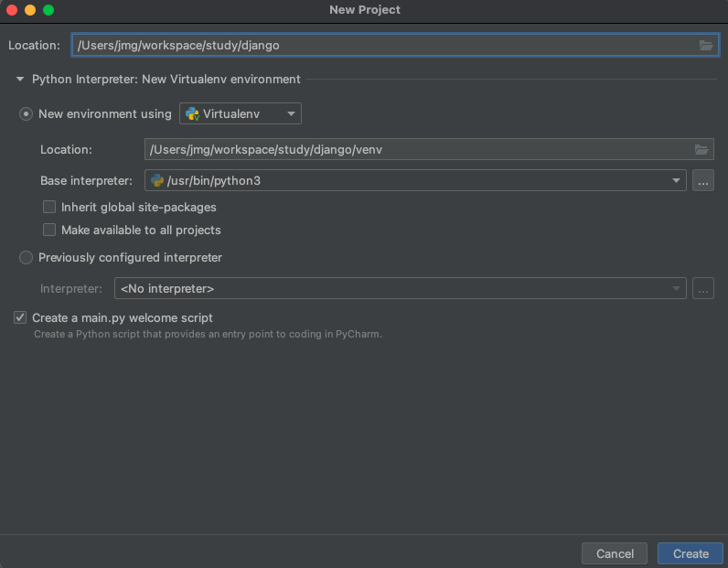Select New environment using radio button
Viewport: 728px width, 568px height.
point(26,113)
